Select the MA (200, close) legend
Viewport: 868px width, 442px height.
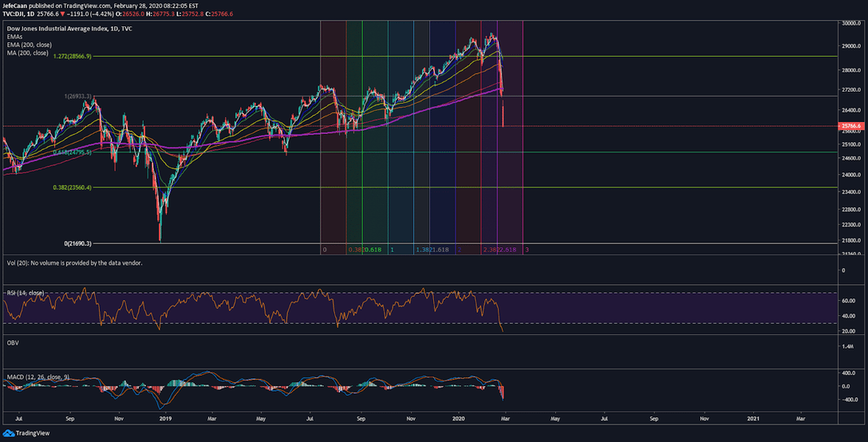(x=27, y=53)
